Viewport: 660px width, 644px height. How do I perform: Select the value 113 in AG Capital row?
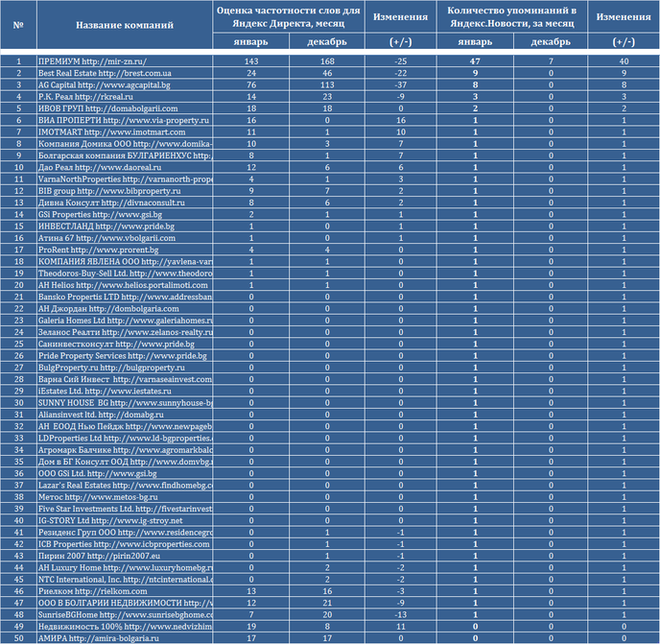click(327, 84)
